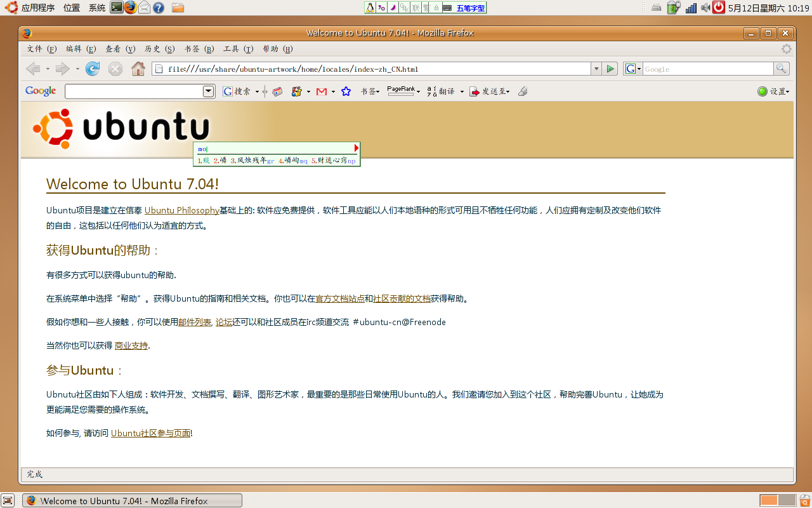Screen dimensions: 812x508
Task: Go to the Home page icon
Action: tap(138, 69)
